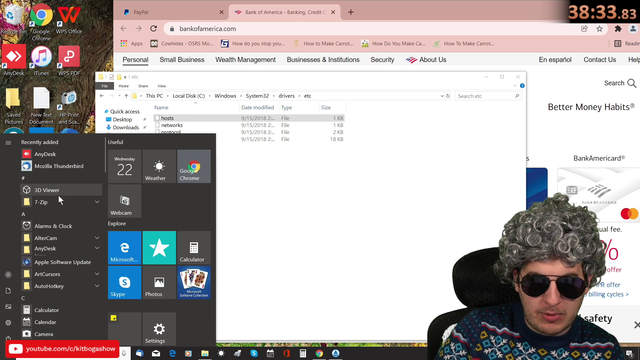The image size is (640, 360).
Task: Go to Businesses & Institutions section
Action: pos(323,60)
